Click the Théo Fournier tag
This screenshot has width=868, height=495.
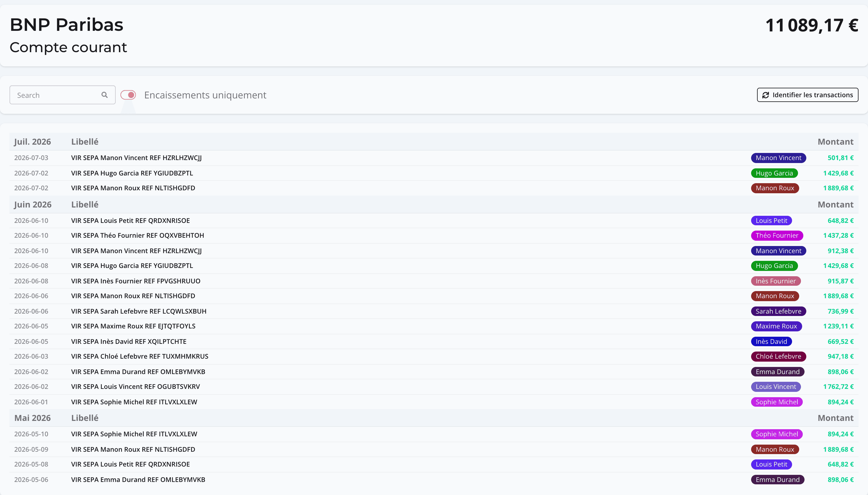[x=777, y=236]
